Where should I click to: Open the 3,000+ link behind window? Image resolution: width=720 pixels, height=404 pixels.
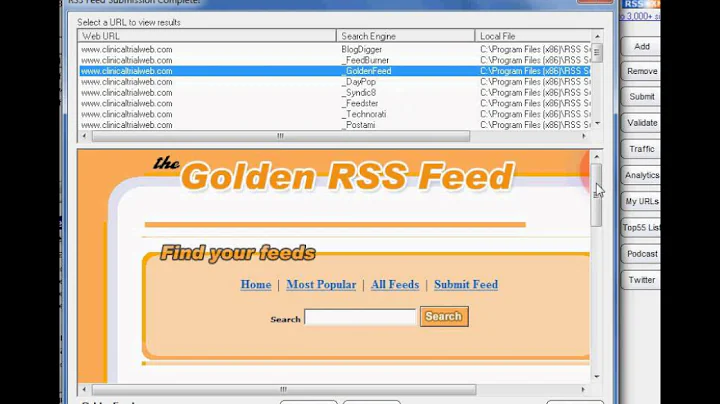click(640, 17)
